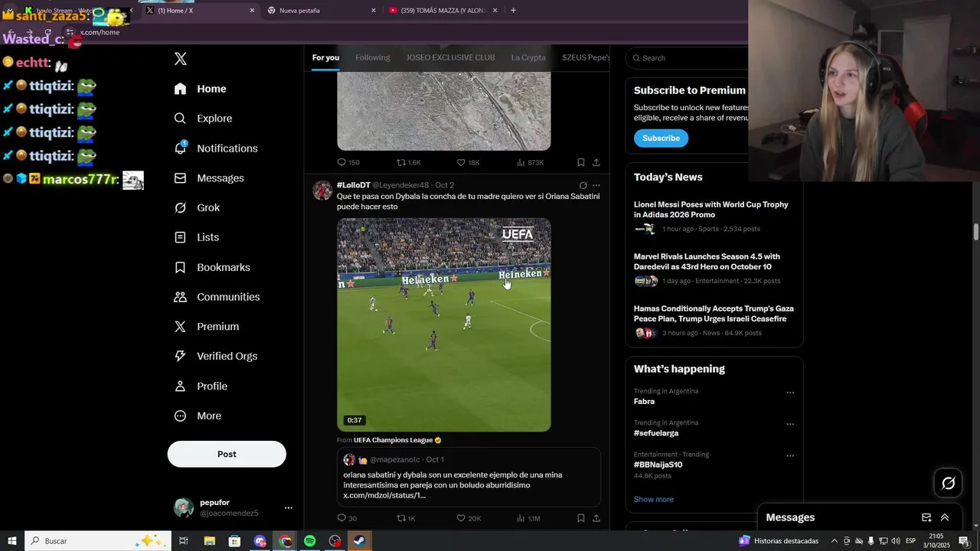Switch to La Crypta tab

528,57
